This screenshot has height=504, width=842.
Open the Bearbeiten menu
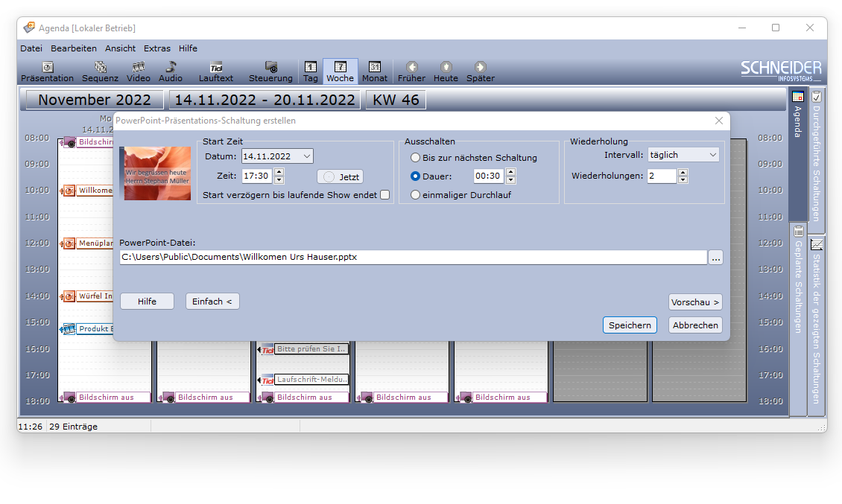coord(74,48)
